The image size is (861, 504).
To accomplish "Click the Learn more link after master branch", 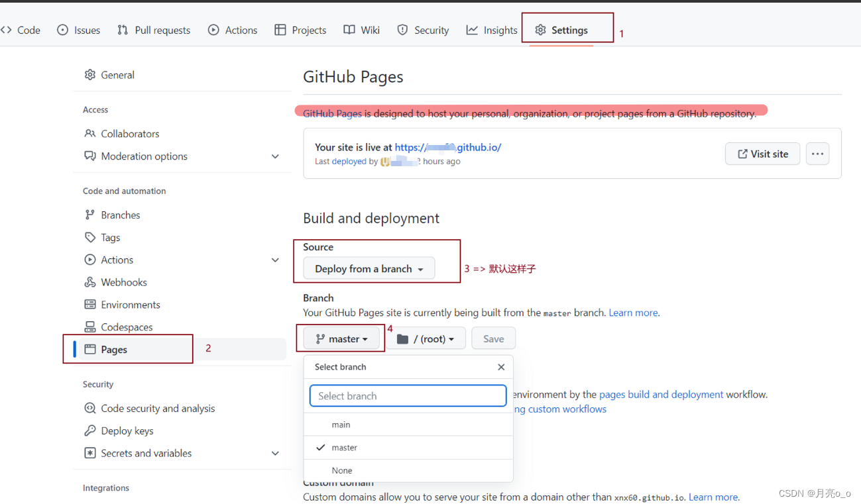I will [x=633, y=313].
